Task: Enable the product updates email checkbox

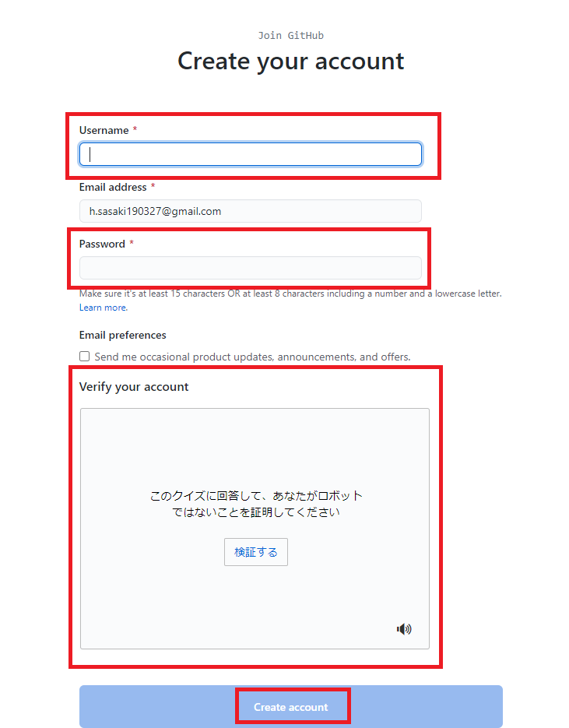Action: [x=85, y=356]
